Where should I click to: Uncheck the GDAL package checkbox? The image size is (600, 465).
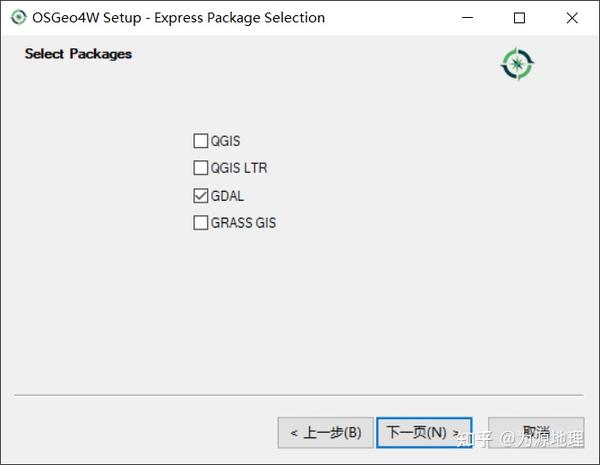pos(201,196)
